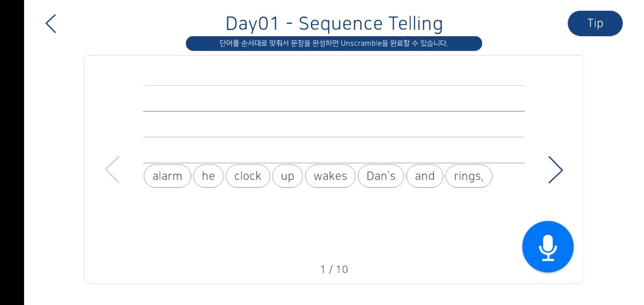The width and height of the screenshot is (644, 305).
Task: Click the Korean Unscramble instruction banner
Action: (x=334, y=43)
